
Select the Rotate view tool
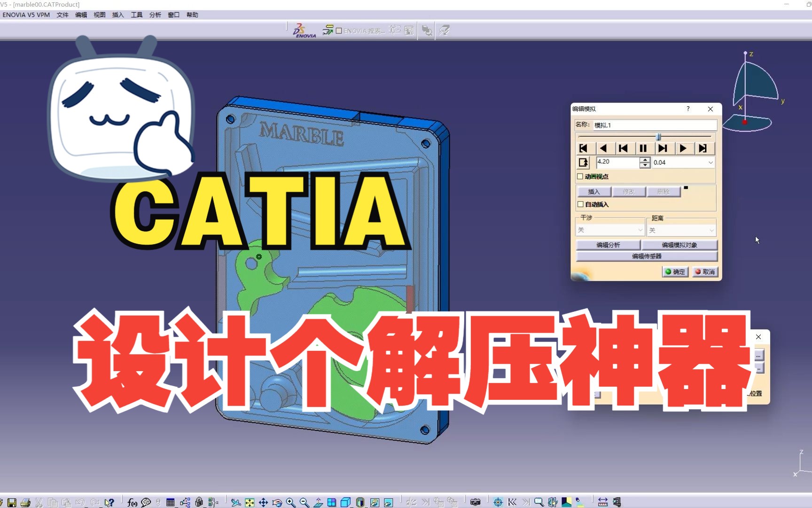tap(277, 502)
